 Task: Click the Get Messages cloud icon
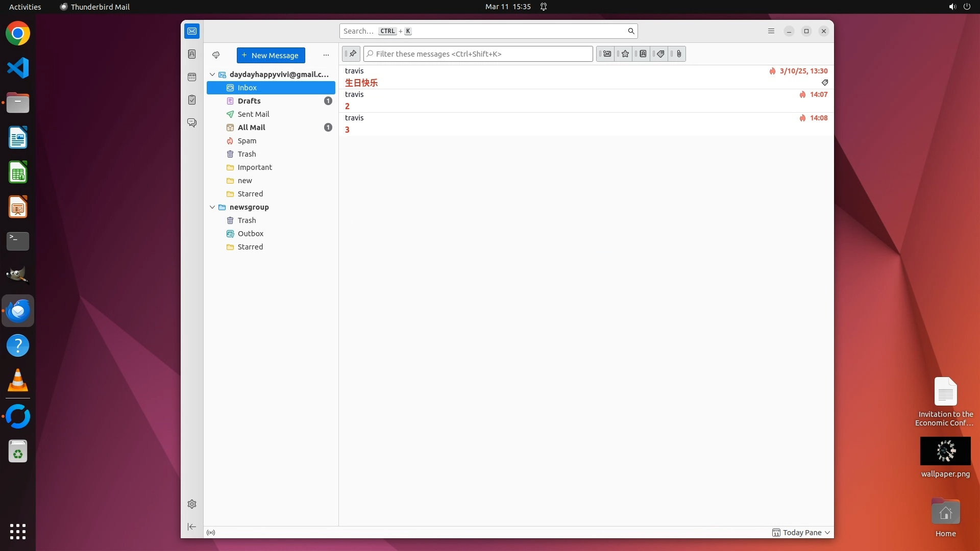point(216,55)
